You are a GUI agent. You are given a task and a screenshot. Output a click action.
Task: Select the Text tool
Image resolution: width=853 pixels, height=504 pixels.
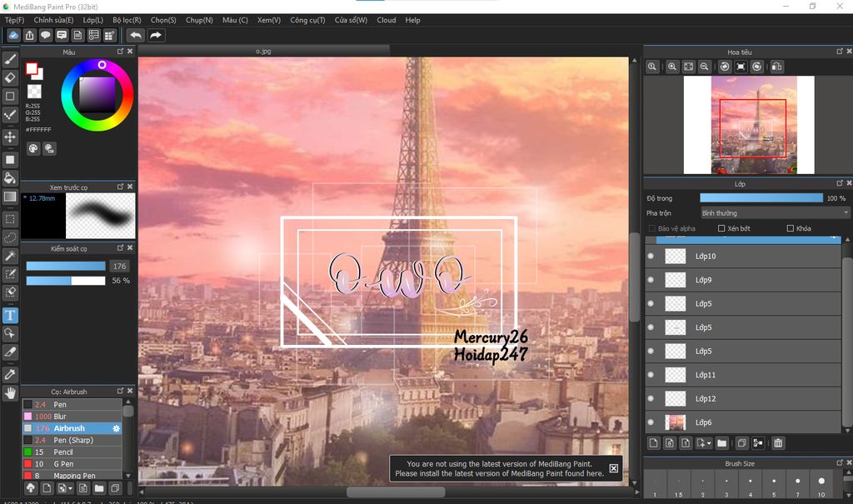(x=10, y=315)
